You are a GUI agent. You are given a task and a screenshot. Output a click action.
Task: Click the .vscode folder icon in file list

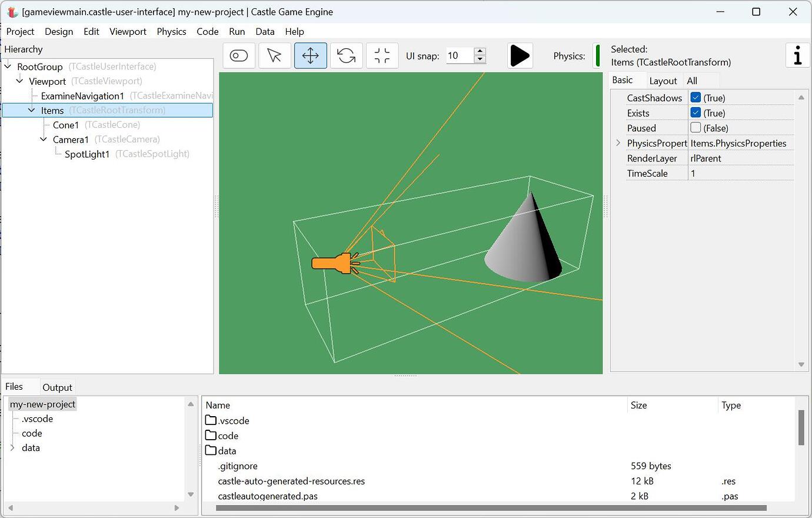(212, 420)
